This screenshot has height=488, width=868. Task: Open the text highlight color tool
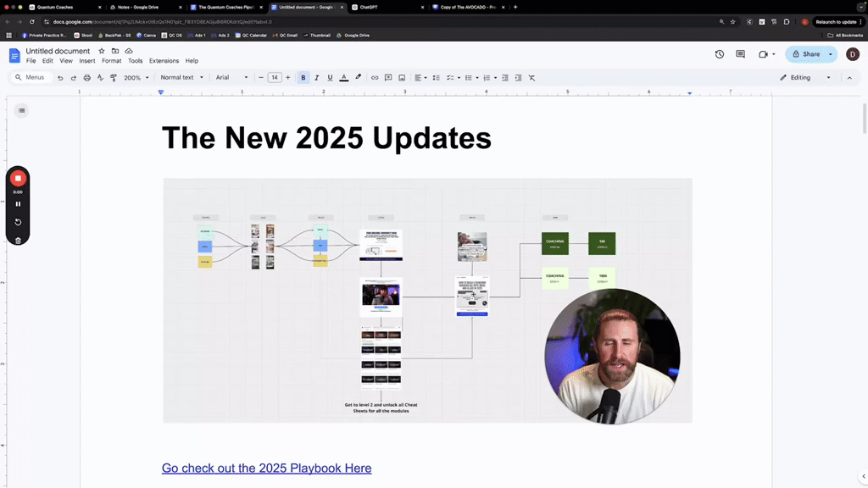[x=358, y=77]
